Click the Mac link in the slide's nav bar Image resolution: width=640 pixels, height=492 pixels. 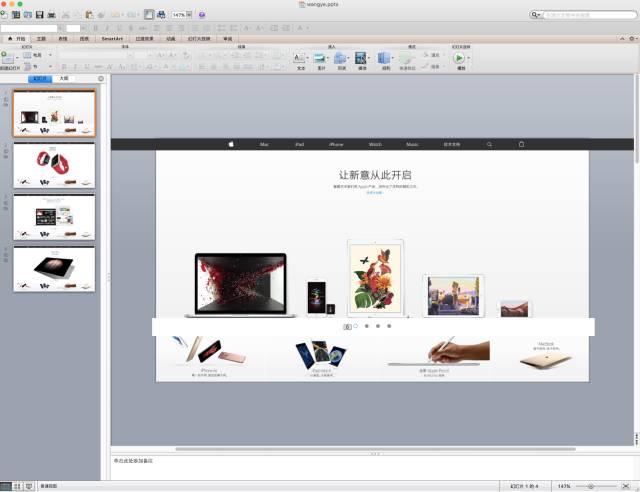pyautogui.click(x=264, y=145)
